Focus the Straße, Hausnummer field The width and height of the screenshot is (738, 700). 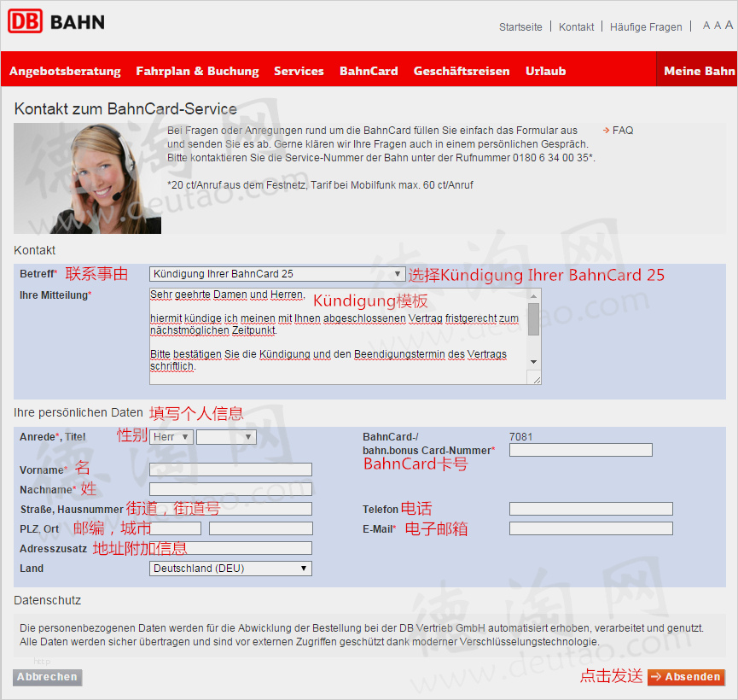(x=230, y=509)
